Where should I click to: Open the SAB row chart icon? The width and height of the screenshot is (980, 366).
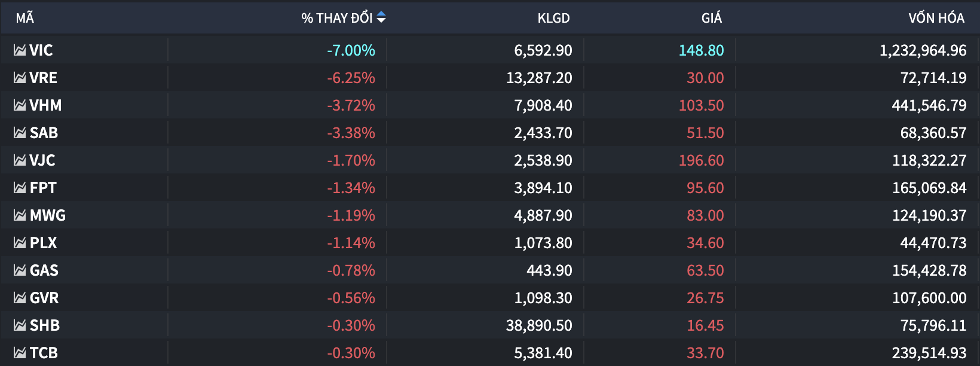point(20,133)
